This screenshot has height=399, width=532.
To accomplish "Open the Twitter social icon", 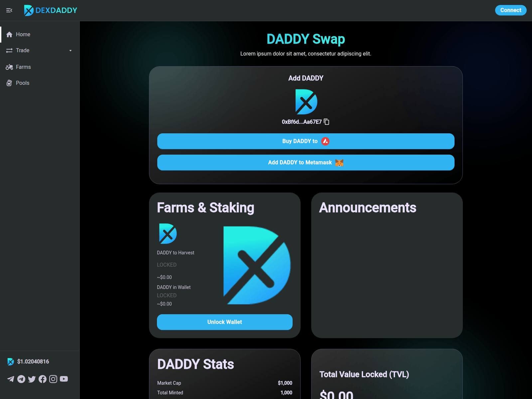I will click(32, 379).
